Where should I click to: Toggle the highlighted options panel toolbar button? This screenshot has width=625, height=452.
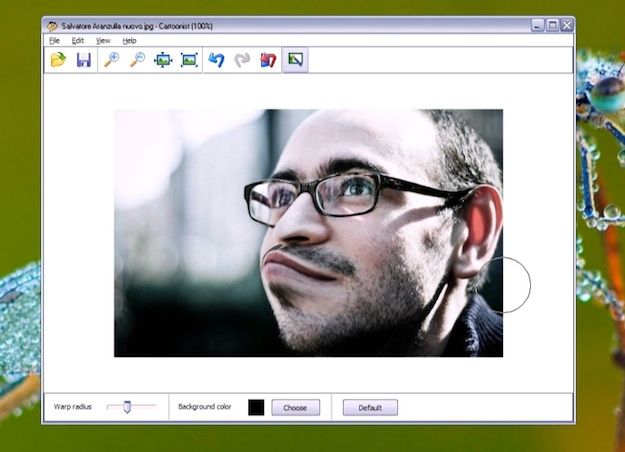(x=295, y=60)
